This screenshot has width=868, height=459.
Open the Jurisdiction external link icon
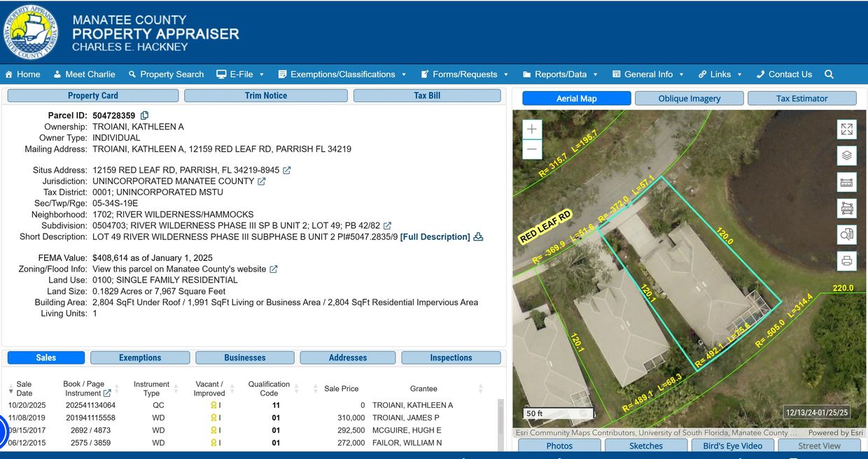pos(261,181)
